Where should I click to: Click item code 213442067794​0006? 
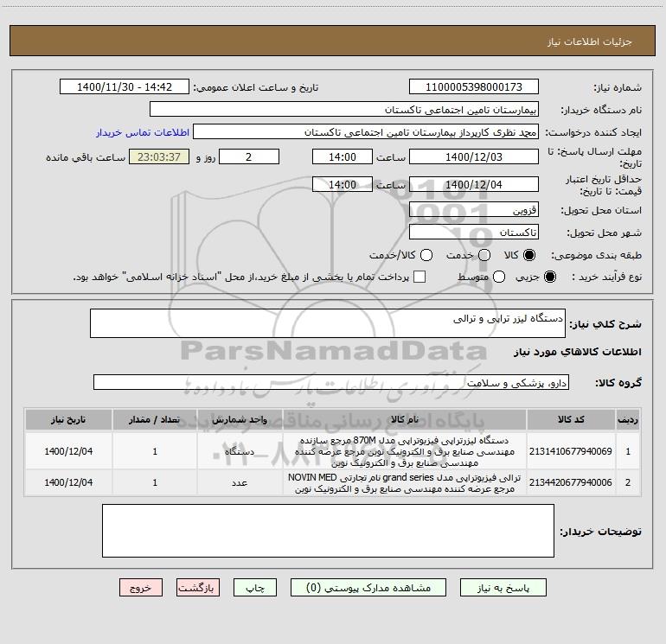(x=571, y=482)
